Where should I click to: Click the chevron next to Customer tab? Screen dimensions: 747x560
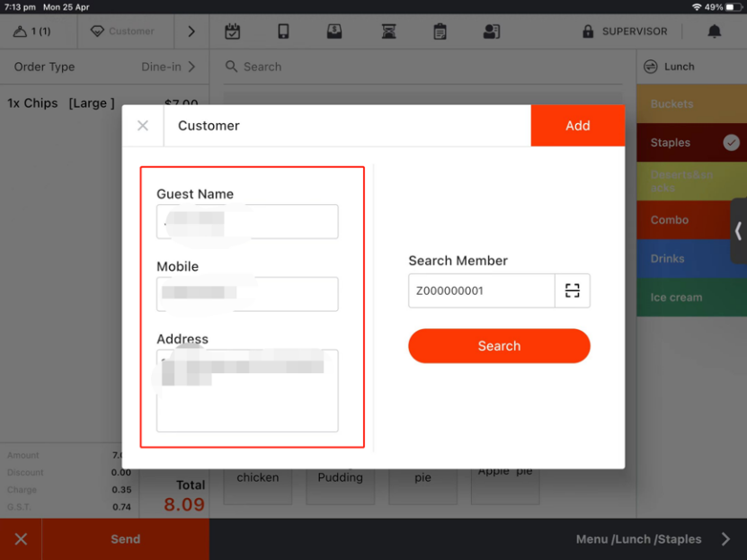pyautogui.click(x=191, y=31)
